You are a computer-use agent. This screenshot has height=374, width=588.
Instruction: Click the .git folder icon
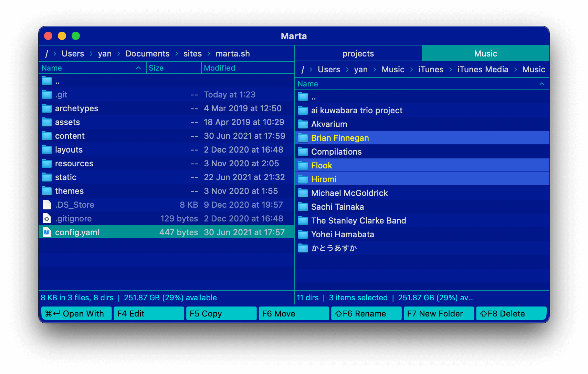point(47,94)
